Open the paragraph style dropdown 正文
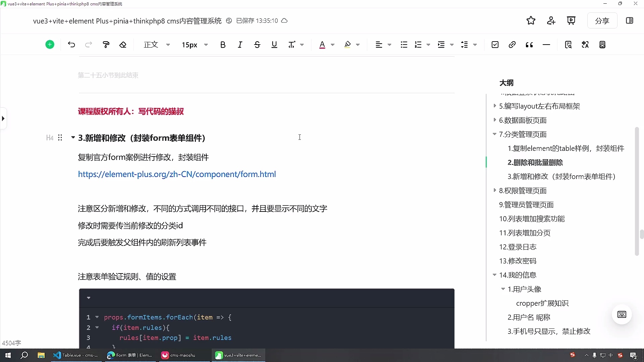This screenshot has height=362, width=644. 157,45
